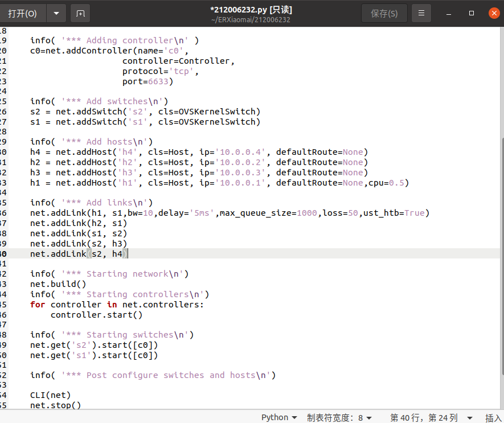Click the h2 addHost line

[199, 163]
